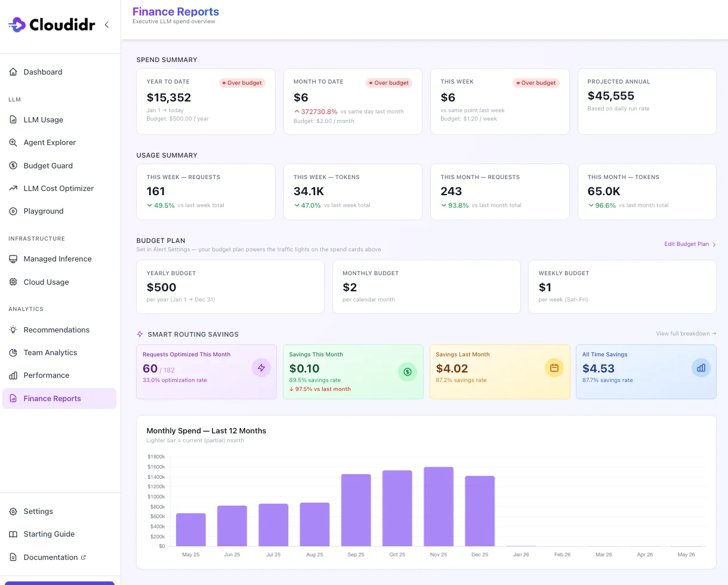Click the Finance Reports page icon
Viewport: 728px width, 585px height.
click(x=13, y=399)
